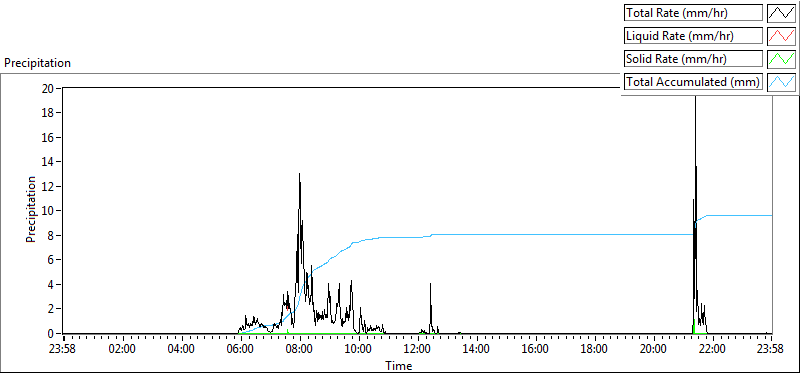This screenshot has height=373, width=800.
Task: Click the Time axis label
Action: tap(398, 365)
